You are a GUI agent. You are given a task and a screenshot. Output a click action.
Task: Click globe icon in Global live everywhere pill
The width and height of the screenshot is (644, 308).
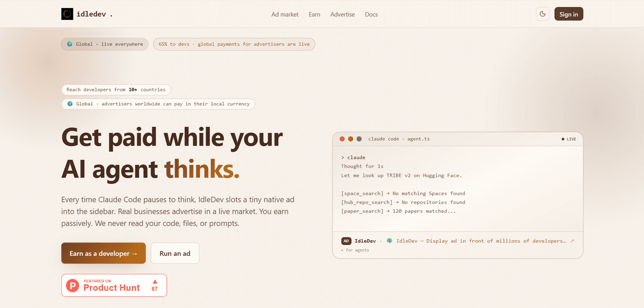(69, 44)
